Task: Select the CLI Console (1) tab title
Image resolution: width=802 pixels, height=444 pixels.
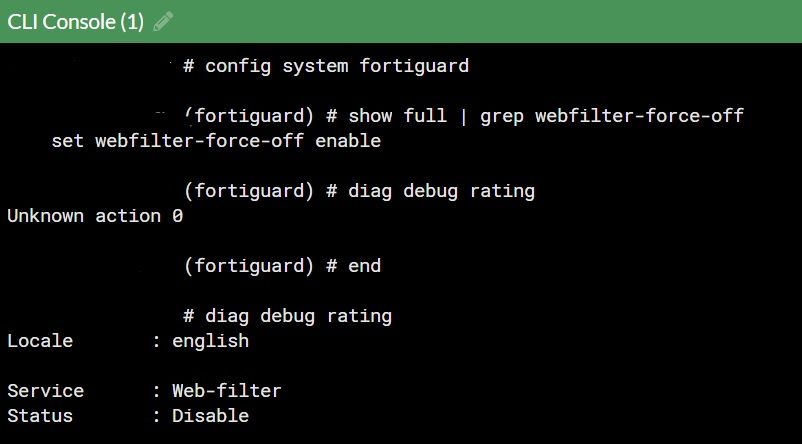Action: point(76,21)
